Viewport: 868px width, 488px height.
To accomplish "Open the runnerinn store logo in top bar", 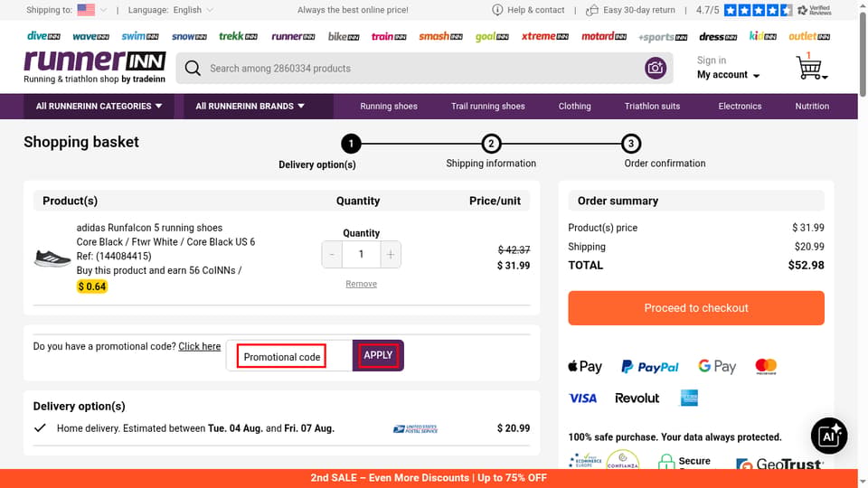I will 293,36.
